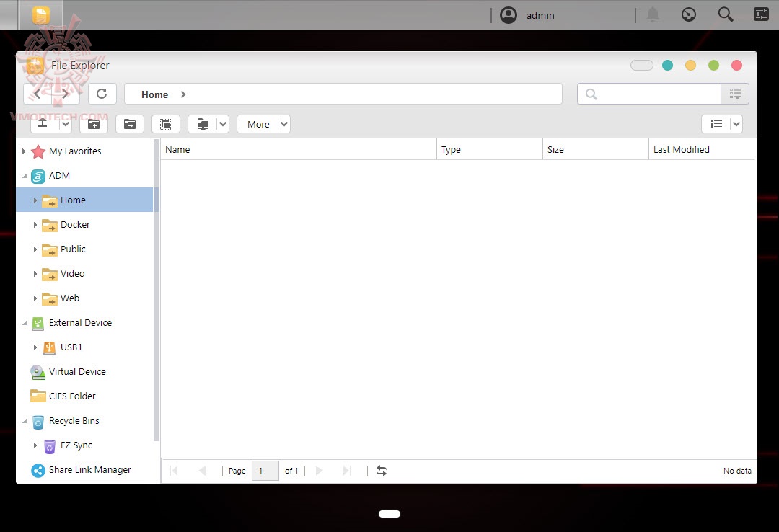Open the USB1 device
The height and width of the screenshot is (532, 779).
coord(71,347)
